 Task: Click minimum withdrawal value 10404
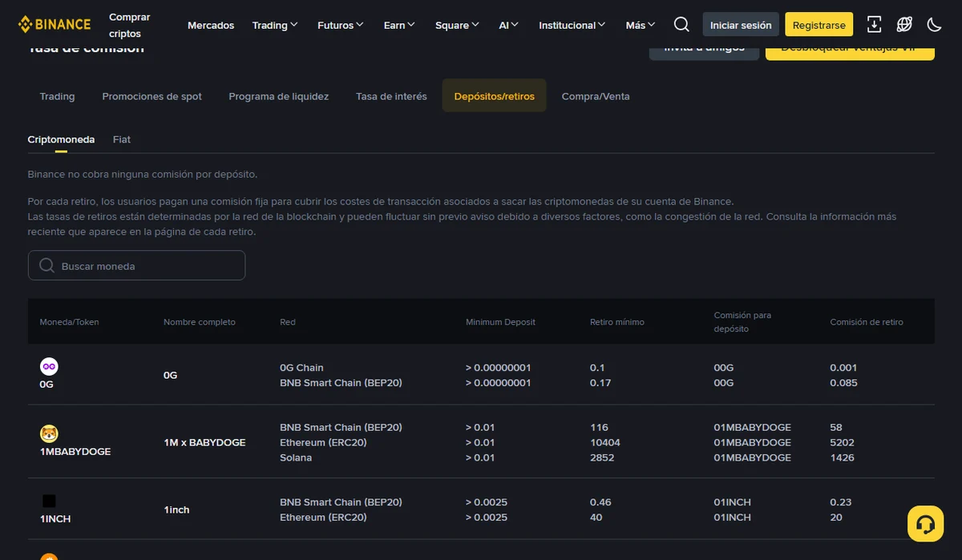pyautogui.click(x=605, y=442)
